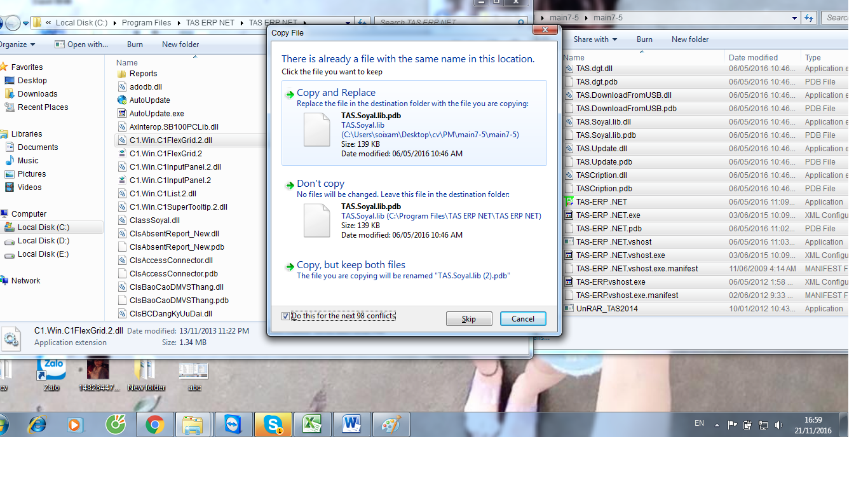The width and height of the screenshot is (868, 488).
Task: Click the green Don't copy arrow
Action: (x=290, y=185)
